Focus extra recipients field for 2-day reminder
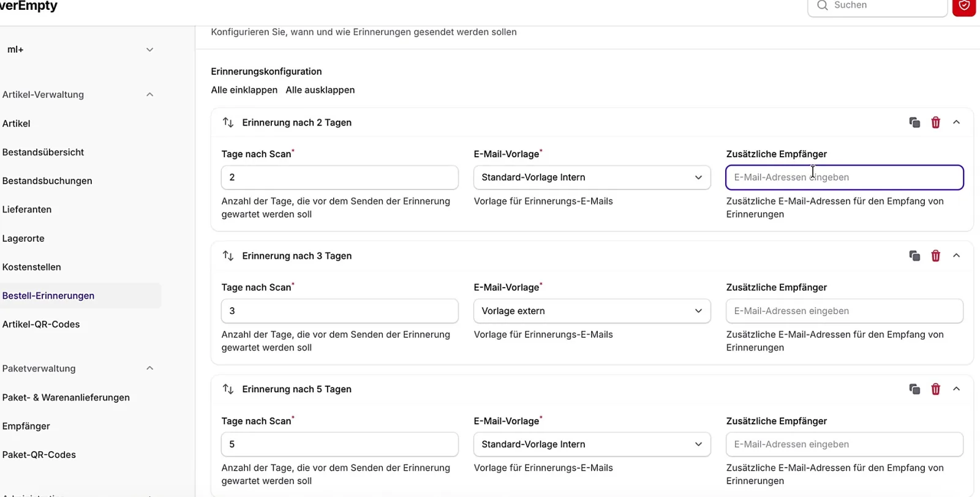The image size is (980, 497). click(x=845, y=177)
